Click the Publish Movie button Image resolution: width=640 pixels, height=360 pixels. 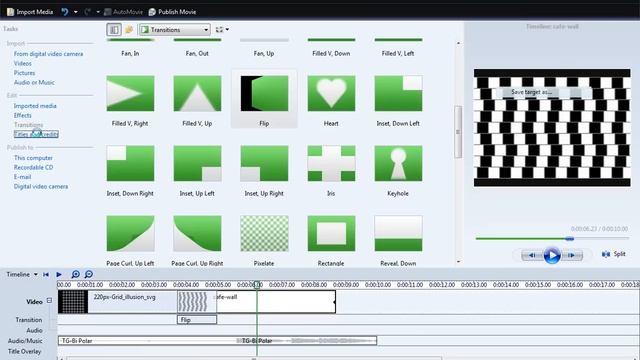(x=172, y=12)
